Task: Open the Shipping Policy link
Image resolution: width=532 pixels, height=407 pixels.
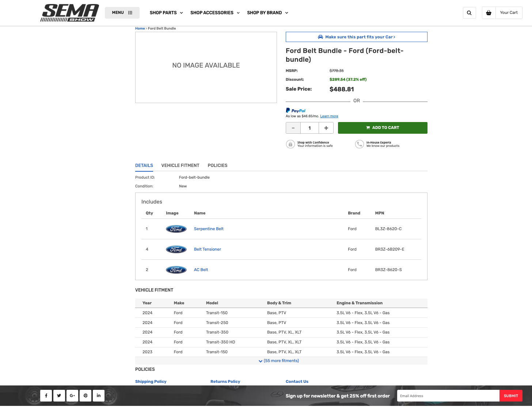Action: coord(151,381)
